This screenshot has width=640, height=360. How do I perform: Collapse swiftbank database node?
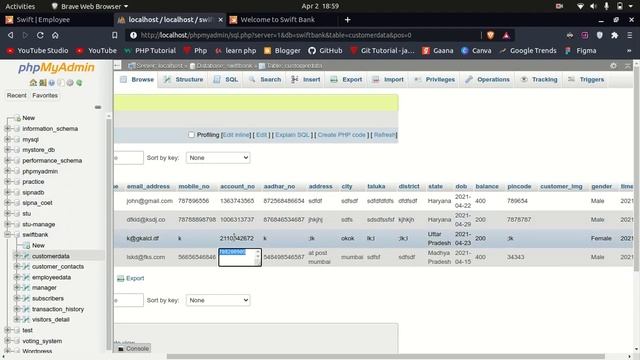pos(7,235)
